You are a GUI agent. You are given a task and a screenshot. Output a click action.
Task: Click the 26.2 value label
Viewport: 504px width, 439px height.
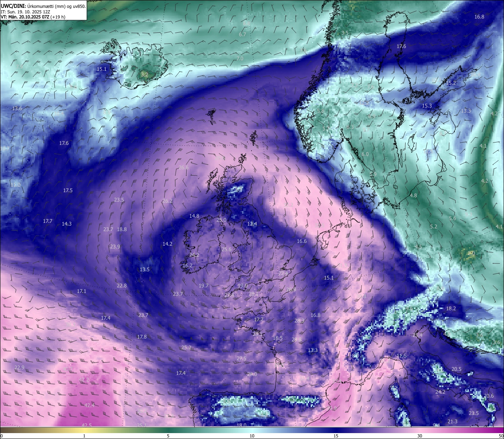167,201
